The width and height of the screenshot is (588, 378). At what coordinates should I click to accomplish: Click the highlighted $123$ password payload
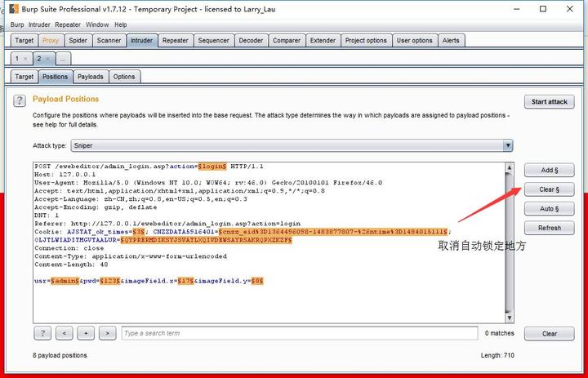coord(110,281)
